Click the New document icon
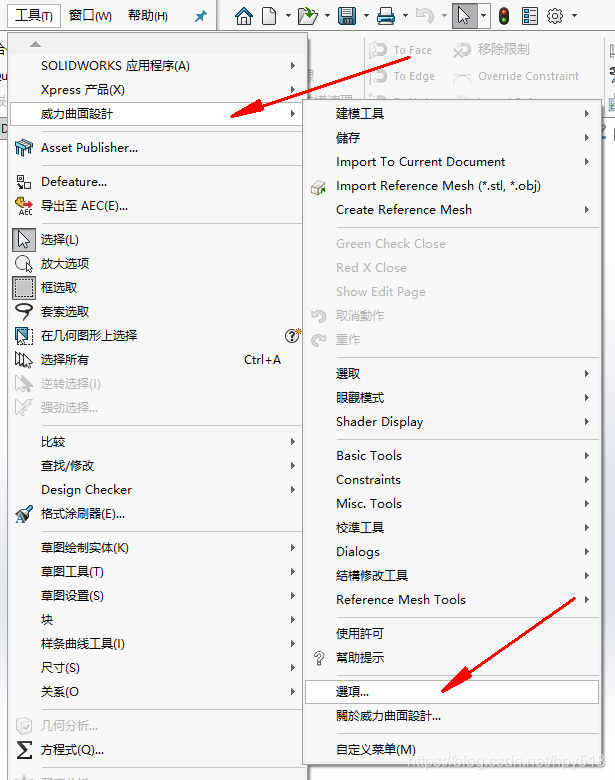 pos(269,16)
